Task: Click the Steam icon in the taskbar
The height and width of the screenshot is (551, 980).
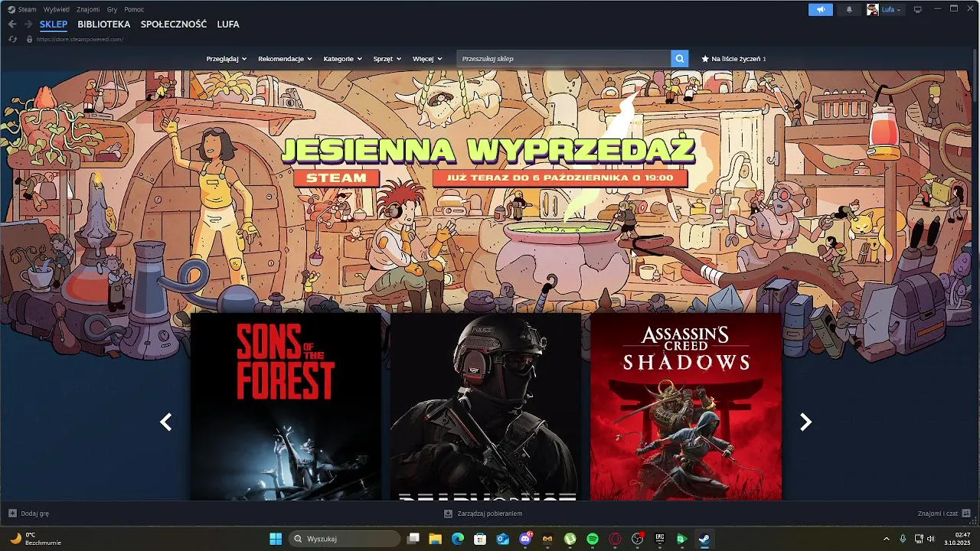Action: 704,539
